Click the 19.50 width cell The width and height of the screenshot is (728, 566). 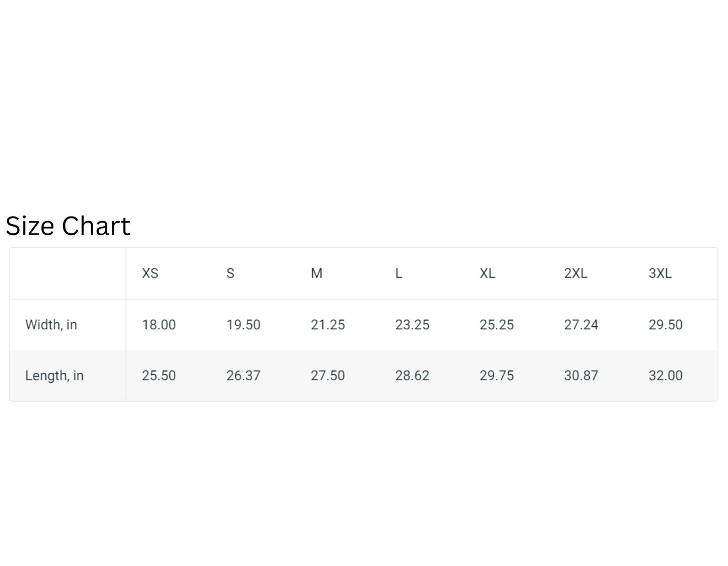coord(243,325)
